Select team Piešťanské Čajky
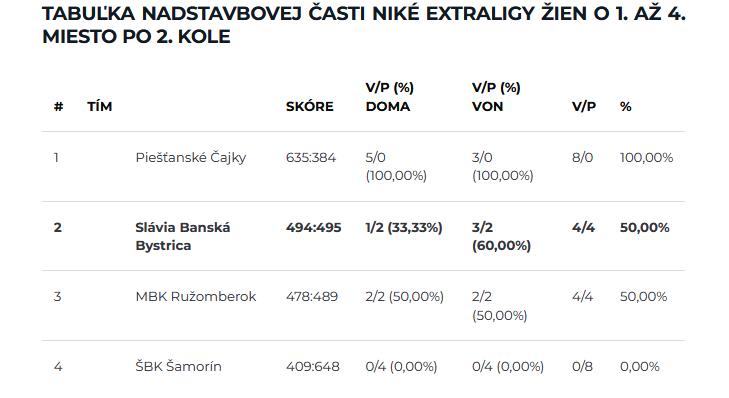 (x=191, y=158)
